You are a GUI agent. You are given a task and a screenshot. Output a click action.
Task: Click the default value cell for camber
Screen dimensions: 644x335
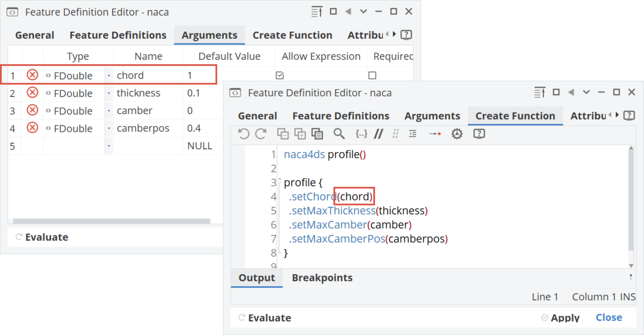click(x=201, y=111)
